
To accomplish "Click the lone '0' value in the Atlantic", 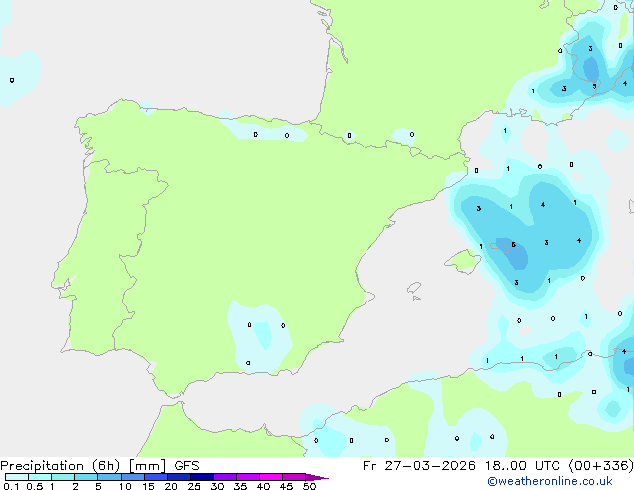I will tap(12, 80).
